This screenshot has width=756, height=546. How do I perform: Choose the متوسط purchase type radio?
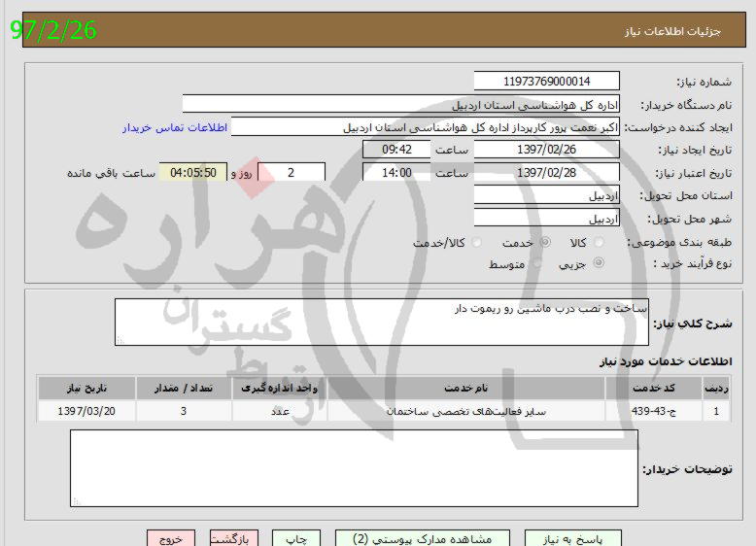click(537, 263)
